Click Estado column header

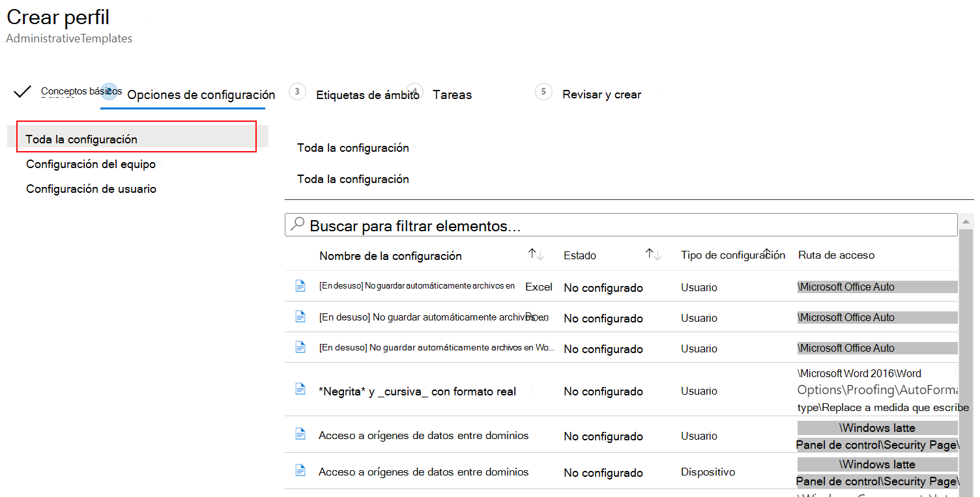580,255
